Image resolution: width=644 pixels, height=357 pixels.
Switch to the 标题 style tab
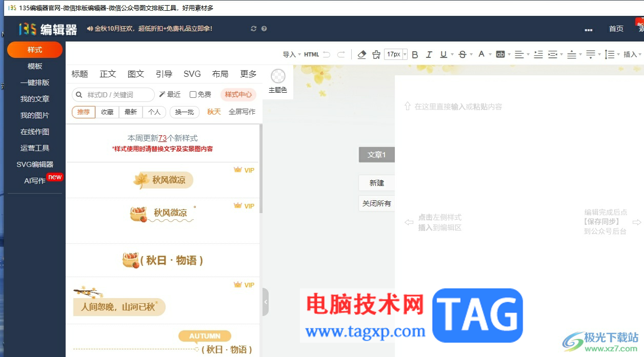[x=79, y=74]
